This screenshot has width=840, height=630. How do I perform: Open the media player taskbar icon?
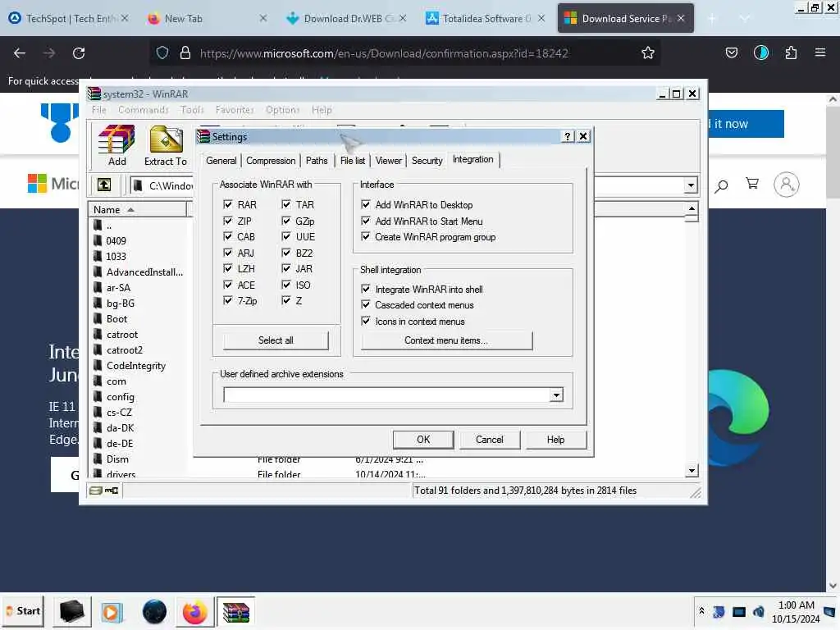112,612
